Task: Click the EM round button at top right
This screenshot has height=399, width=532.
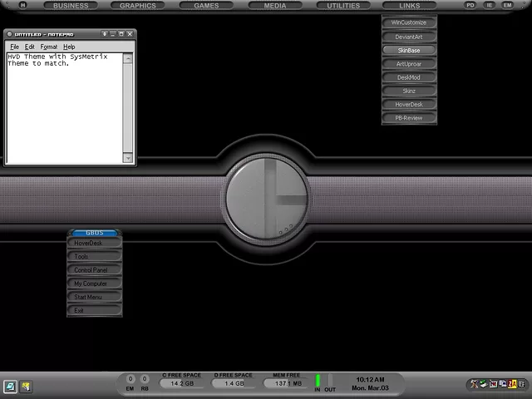Action: click(x=507, y=5)
